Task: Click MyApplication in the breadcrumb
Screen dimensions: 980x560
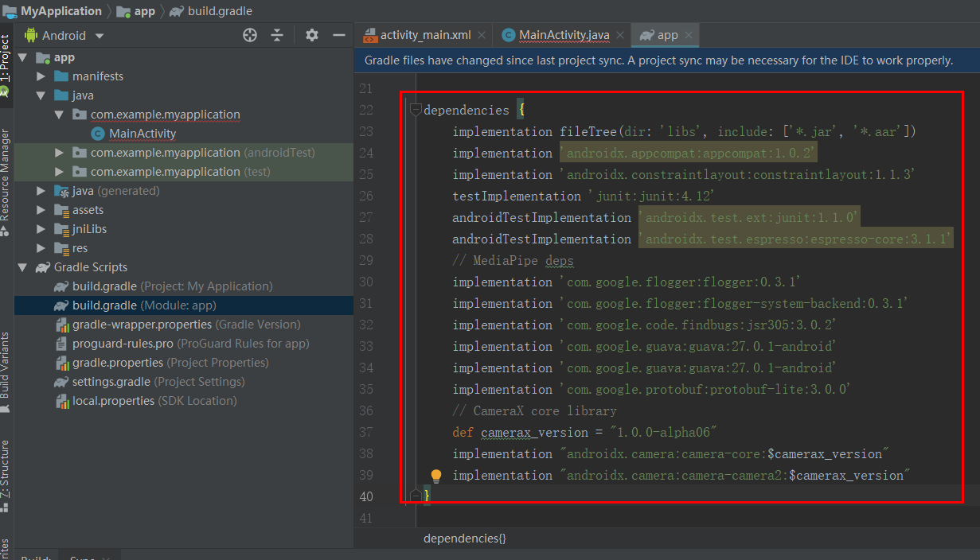Action: [61, 11]
